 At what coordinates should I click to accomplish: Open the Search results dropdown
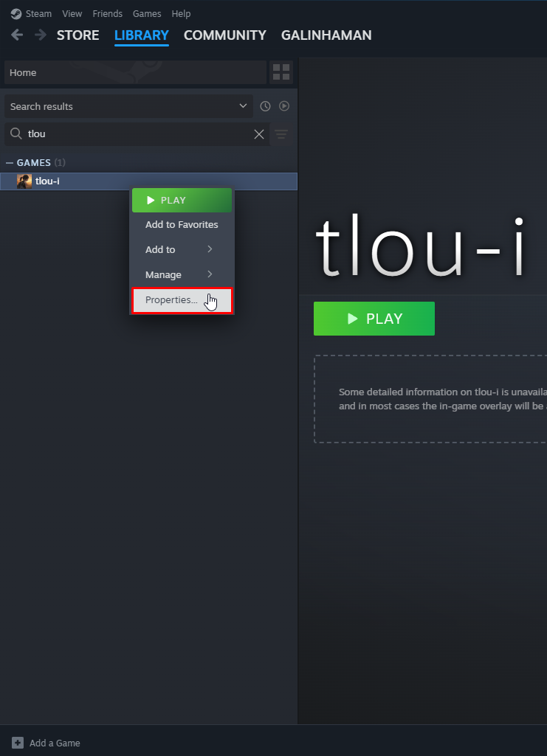tap(128, 106)
